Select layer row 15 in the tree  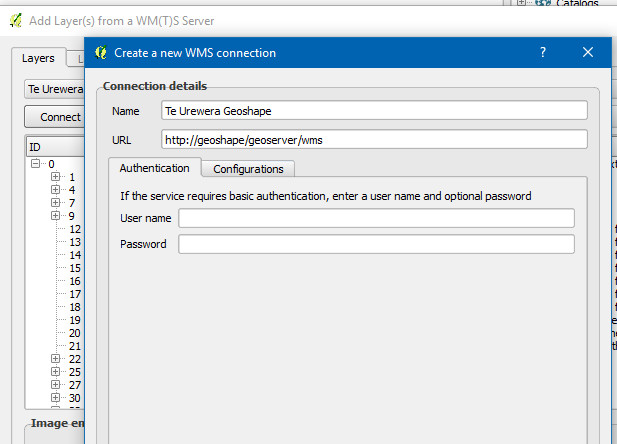(x=75, y=268)
